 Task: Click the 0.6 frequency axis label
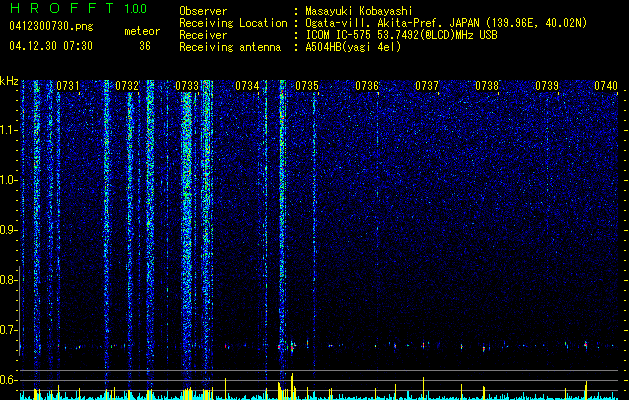[8, 380]
